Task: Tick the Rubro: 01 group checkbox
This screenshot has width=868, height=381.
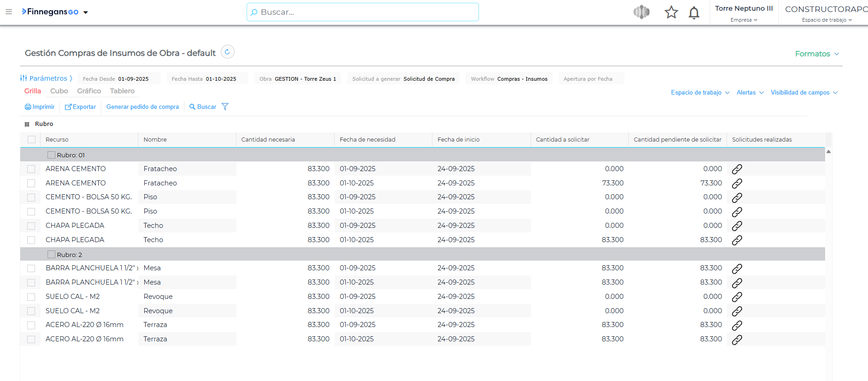Action: coord(51,155)
